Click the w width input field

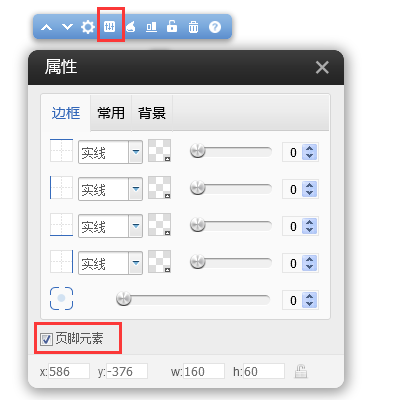[204, 371]
